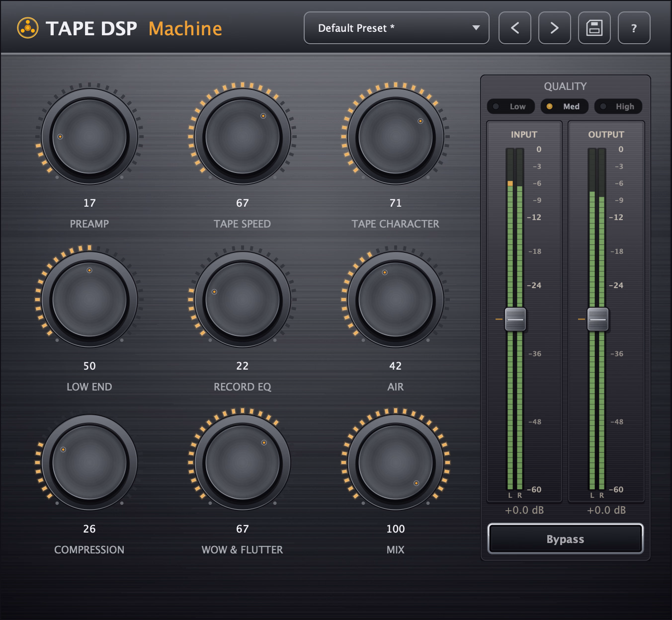Screen dimensions: 672x620
Task: Click the LOW END value 50
Action: (x=89, y=366)
